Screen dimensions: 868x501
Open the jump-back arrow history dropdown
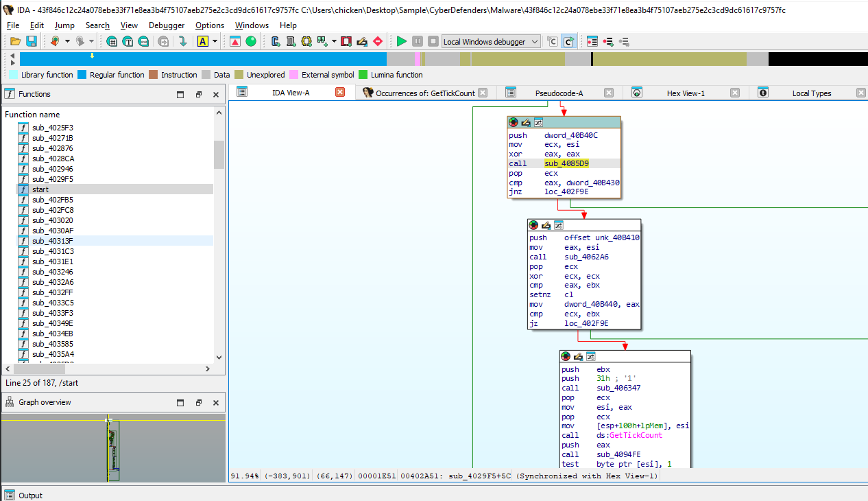pyautogui.click(x=67, y=41)
